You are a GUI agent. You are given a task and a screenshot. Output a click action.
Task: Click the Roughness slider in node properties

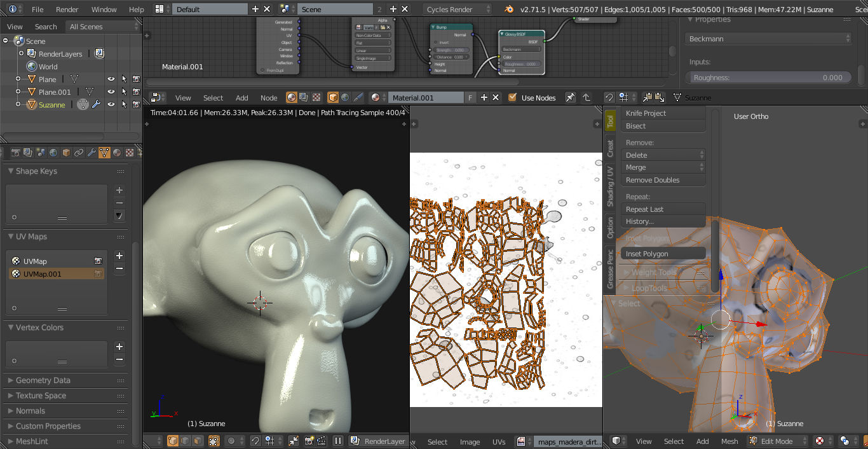tap(769, 78)
